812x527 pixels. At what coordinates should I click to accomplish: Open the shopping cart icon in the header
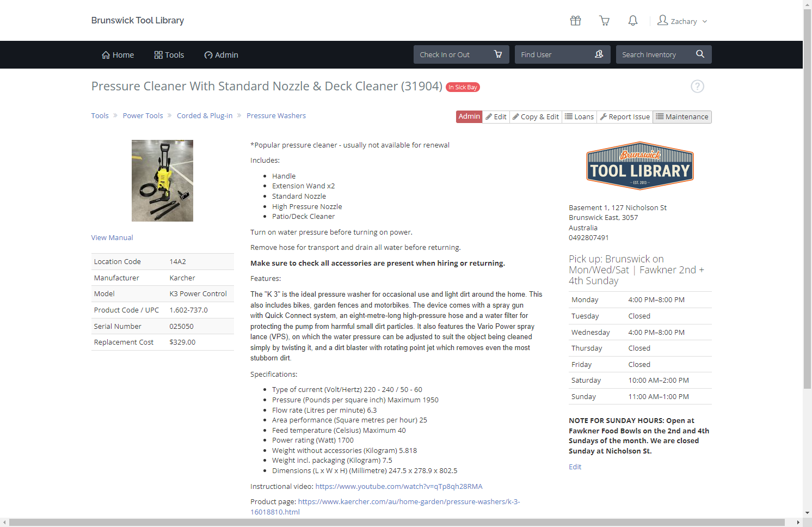coord(604,21)
